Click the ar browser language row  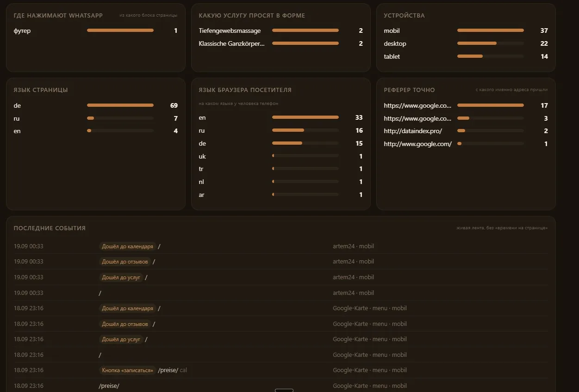pos(280,195)
